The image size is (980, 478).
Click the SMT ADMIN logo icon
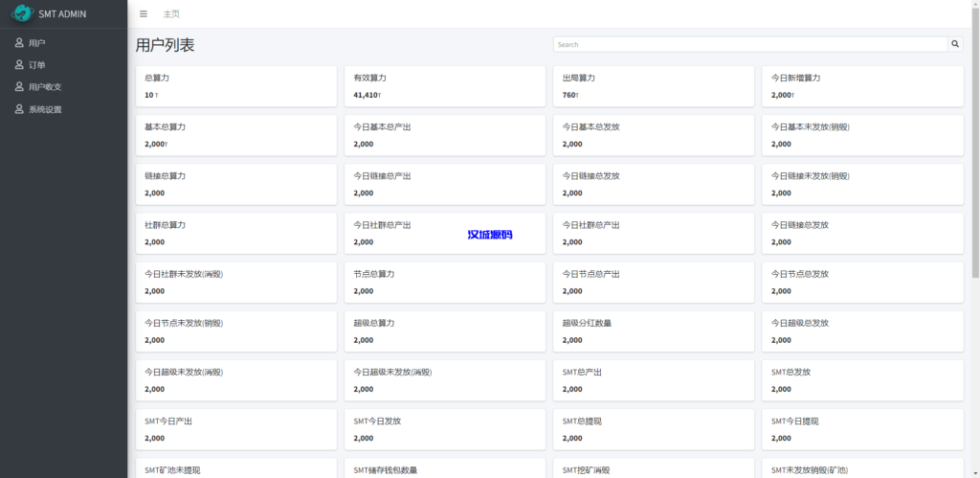coord(23,13)
